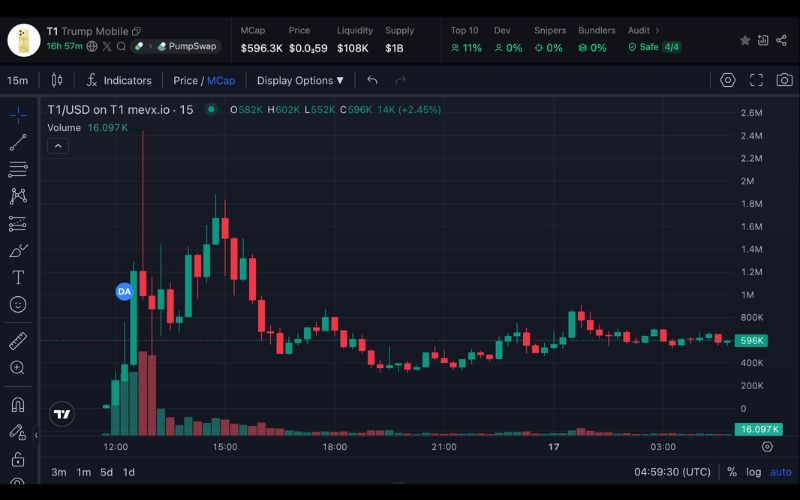This screenshot has height=500, width=800.
Task: Toggle auto scale mode
Action: (x=781, y=472)
